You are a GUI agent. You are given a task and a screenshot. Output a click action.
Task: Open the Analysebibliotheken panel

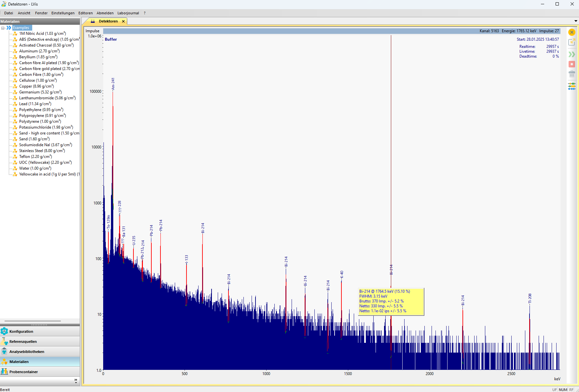27,352
